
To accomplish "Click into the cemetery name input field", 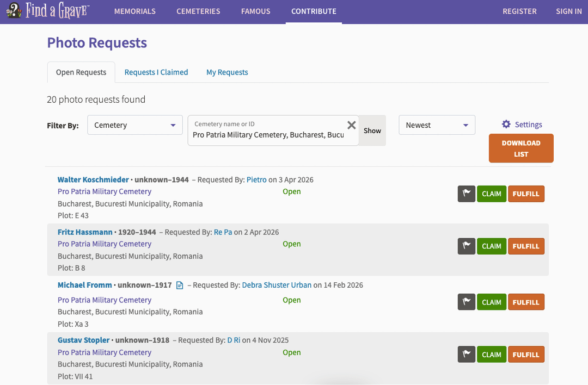I will pyautogui.click(x=268, y=135).
